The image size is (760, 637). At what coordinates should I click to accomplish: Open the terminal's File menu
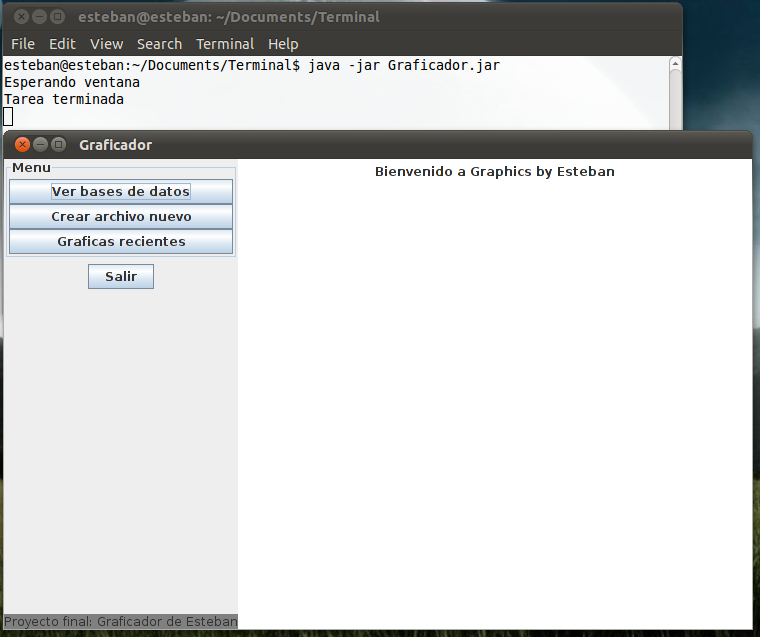pyautogui.click(x=23, y=44)
